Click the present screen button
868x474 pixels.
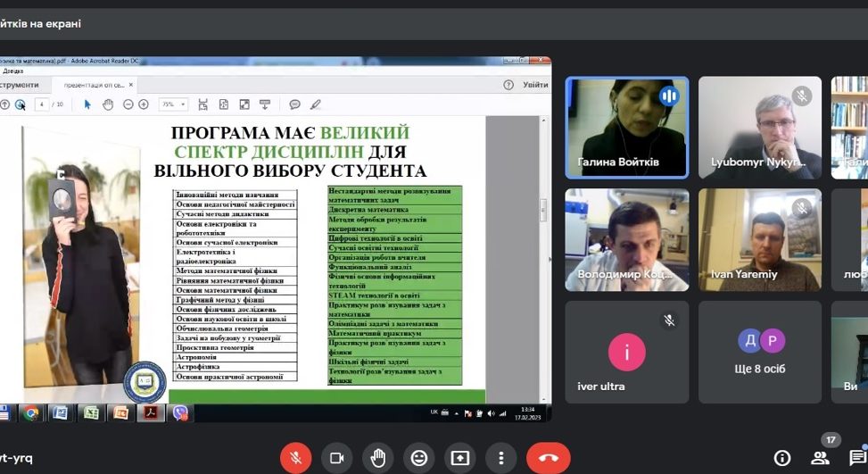coord(460,458)
